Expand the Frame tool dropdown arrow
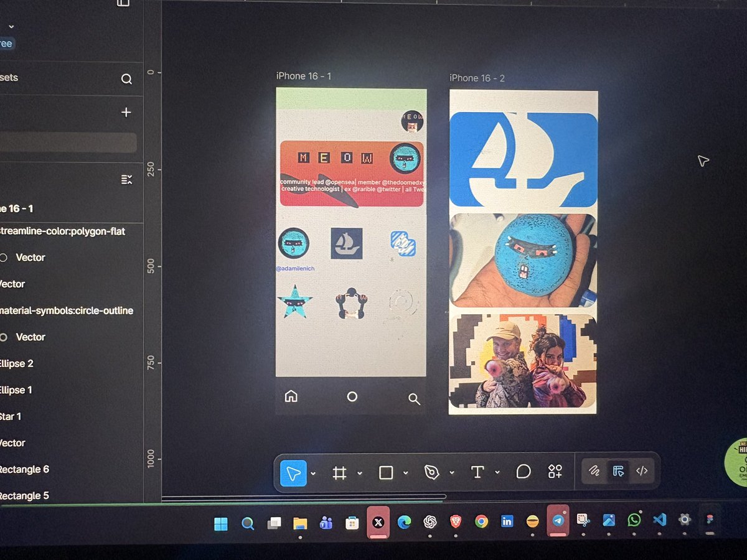Image resolution: width=747 pixels, height=560 pixels. (360, 474)
